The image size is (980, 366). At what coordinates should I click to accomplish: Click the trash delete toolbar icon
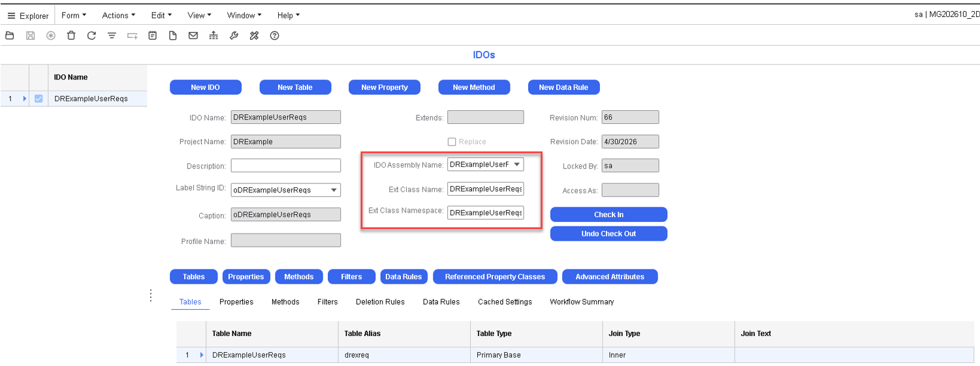(x=71, y=36)
